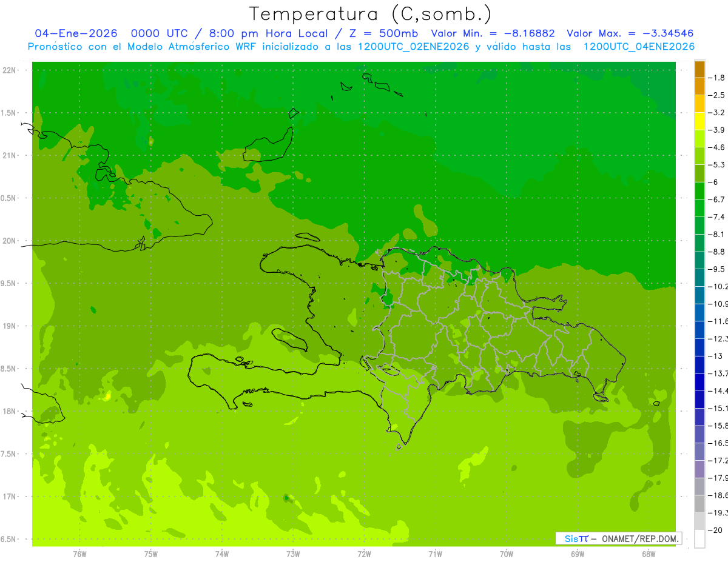This screenshot has width=728, height=562.
Task: Click the "-2.5" colorbar label
Action: pyautogui.click(x=717, y=95)
